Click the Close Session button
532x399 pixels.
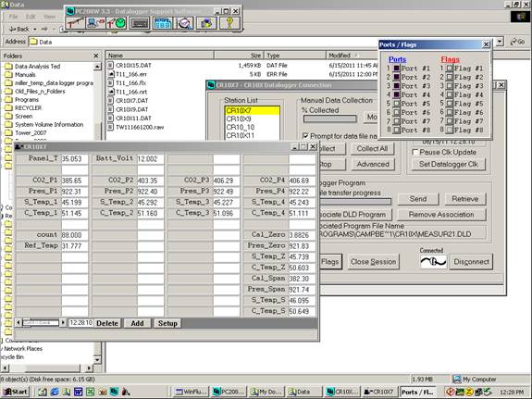point(373,262)
